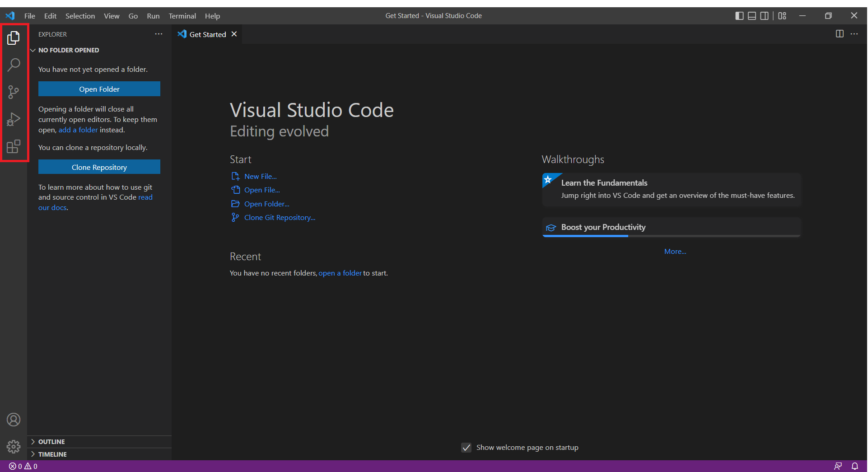Toggle the primary side bar layout button
This screenshot has width=868, height=472.
point(739,16)
